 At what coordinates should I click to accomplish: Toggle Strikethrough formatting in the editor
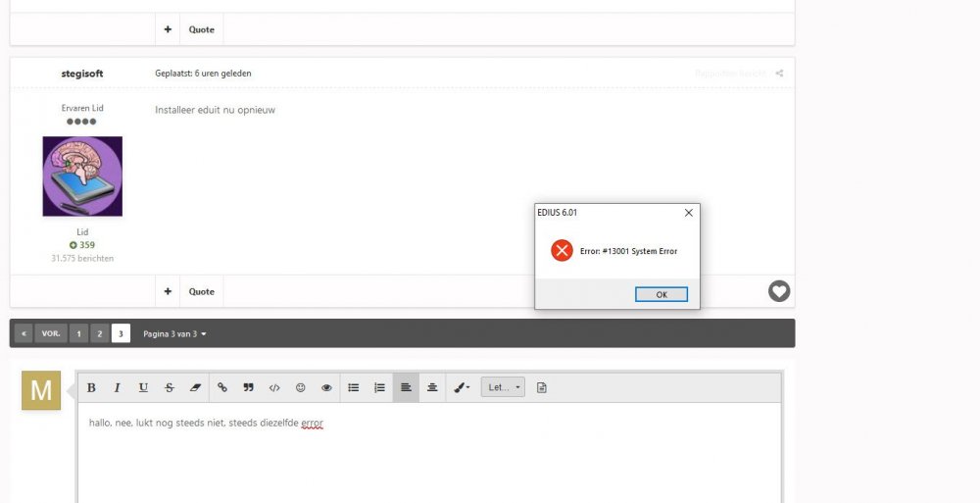point(170,388)
